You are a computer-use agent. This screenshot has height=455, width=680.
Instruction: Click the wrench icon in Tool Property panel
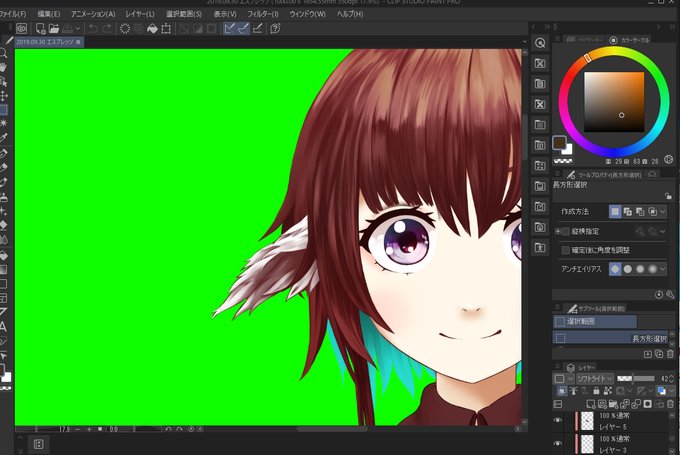(670, 295)
